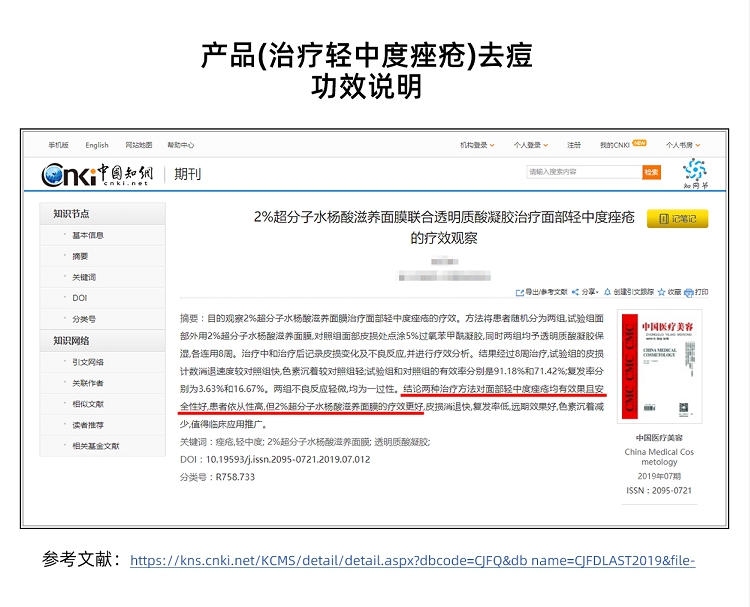Click the orange 检索 search button
The height and width of the screenshot is (607, 750).
tap(651, 172)
